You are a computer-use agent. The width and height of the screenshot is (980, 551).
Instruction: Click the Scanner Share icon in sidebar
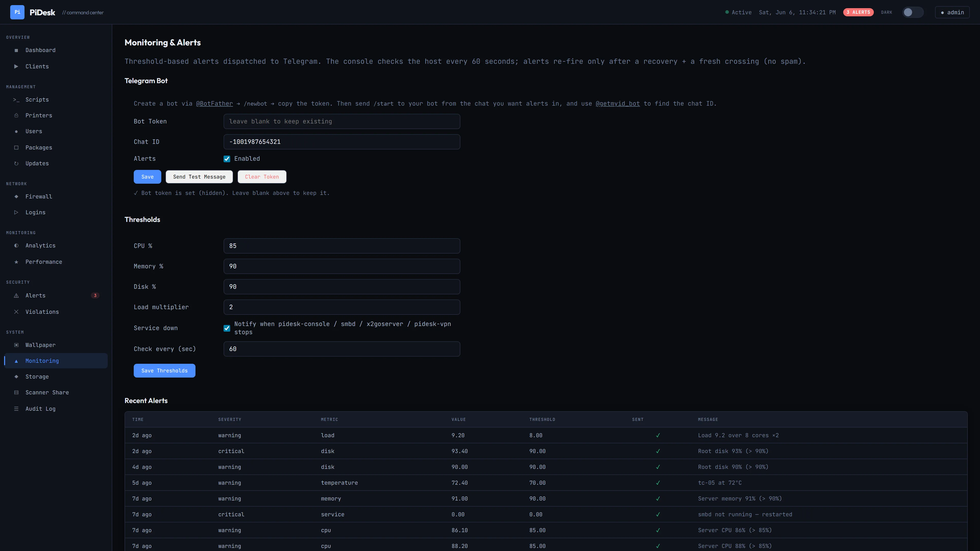(16, 392)
